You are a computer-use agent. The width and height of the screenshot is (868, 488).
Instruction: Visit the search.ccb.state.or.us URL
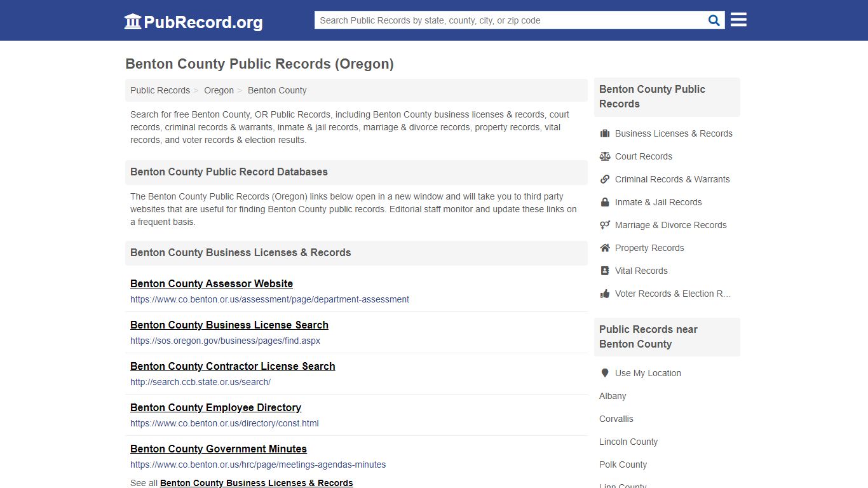point(200,382)
